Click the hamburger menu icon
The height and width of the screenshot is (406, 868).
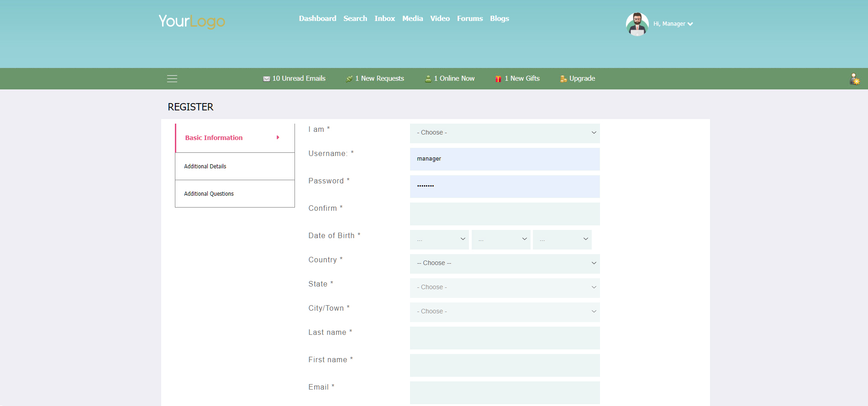pyautogui.click(x=172, y=78)
